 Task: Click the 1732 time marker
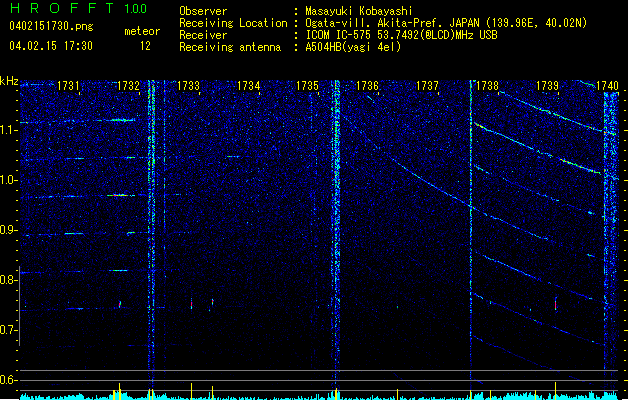[128, 86]
